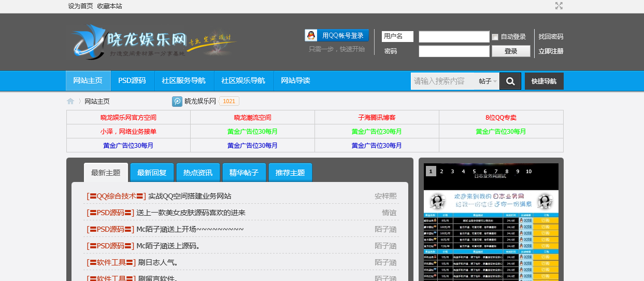Select slide number 1 in slideshow
644x281 pixels.
coord(431,171)
